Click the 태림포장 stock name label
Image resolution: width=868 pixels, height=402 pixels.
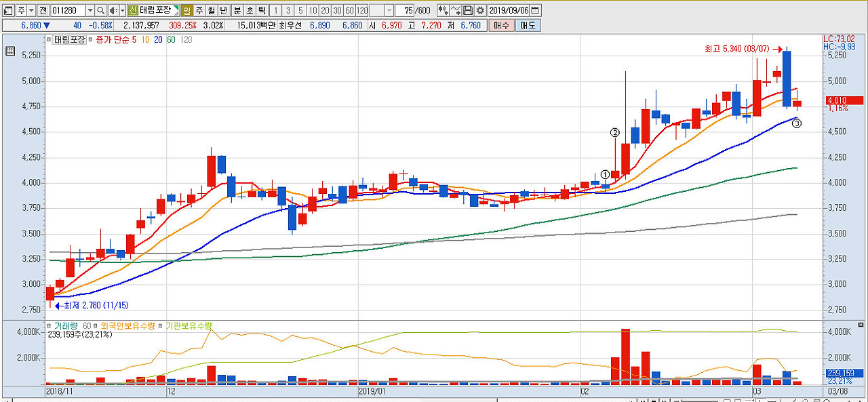(155, 11)
